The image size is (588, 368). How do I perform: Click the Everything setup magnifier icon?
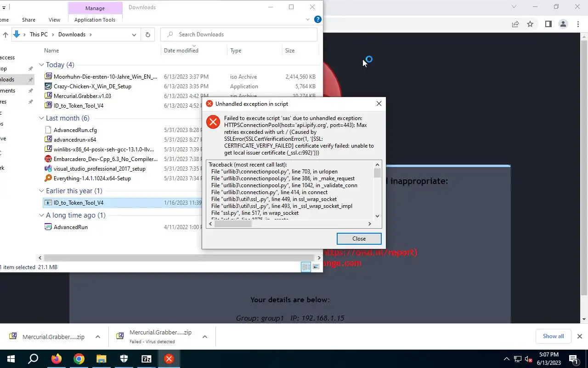[x=48, y=178]
